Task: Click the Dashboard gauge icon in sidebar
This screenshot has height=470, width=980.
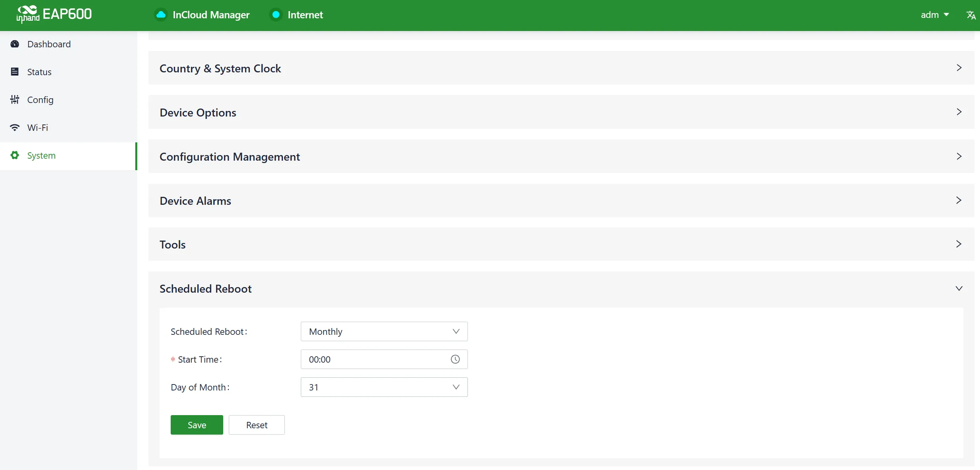Action: 15,44
